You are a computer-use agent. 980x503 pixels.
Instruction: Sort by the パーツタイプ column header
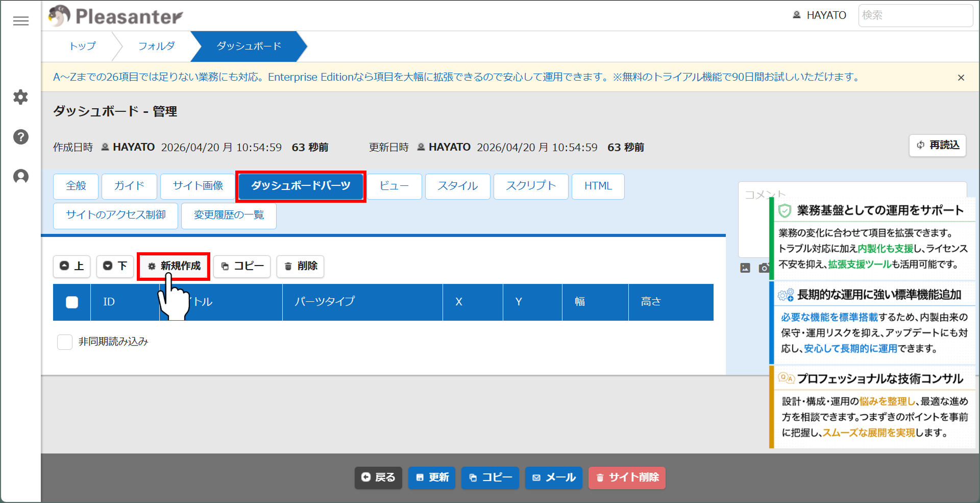tap(362, 302)
